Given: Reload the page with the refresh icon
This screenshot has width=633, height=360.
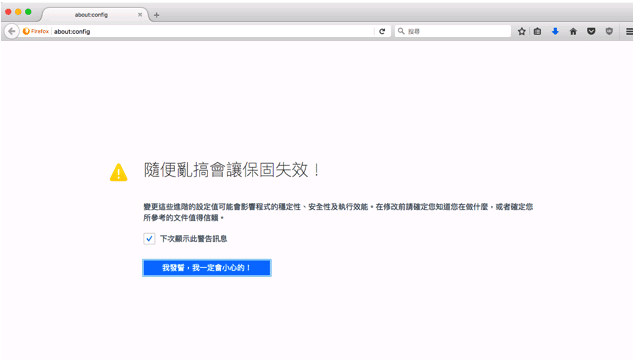Looking at the screenshot, I should (382, 31).
